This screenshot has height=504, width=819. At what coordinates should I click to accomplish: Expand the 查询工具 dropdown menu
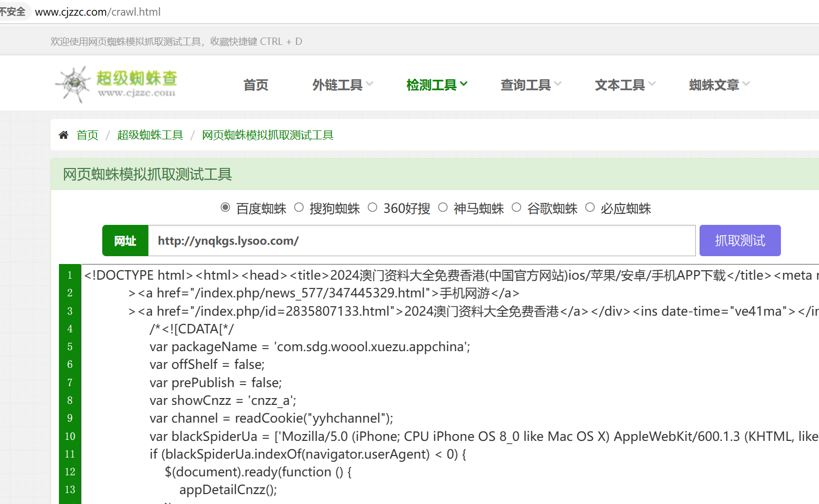[x=531, y=85]
